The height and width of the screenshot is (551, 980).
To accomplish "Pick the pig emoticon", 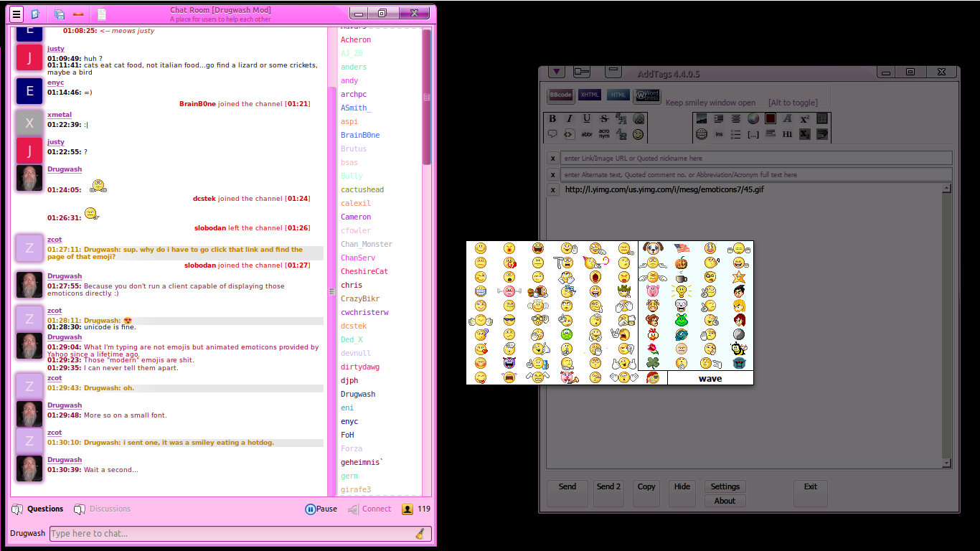I will 652,291.
